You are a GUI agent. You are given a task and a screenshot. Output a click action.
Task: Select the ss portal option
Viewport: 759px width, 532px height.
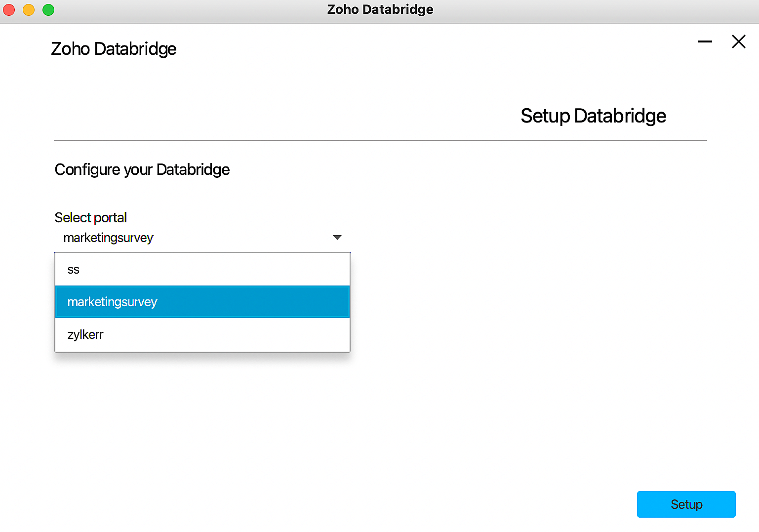73,269
